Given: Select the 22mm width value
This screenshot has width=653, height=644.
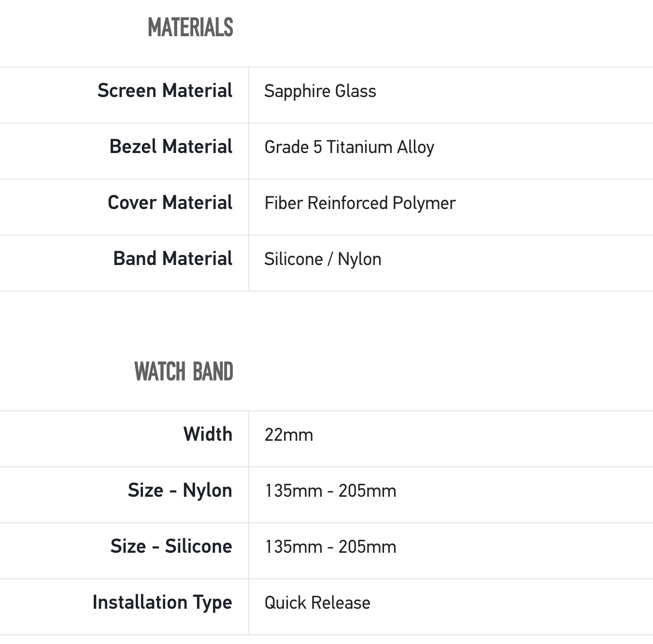Looking at the screenshot, I should click(288, 435).
